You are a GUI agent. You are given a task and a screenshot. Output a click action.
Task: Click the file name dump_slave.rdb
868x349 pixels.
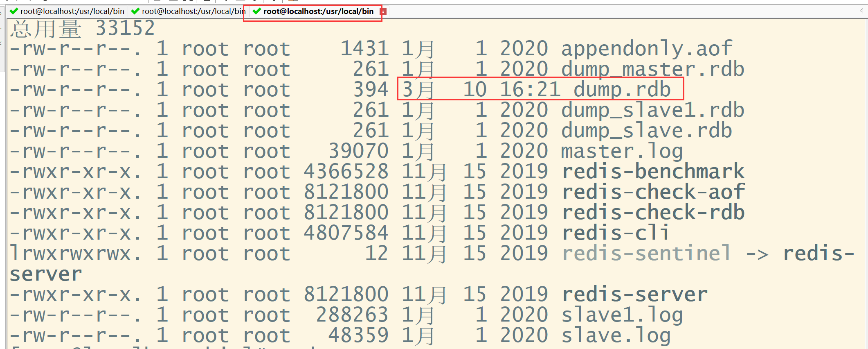click(646, 131)
